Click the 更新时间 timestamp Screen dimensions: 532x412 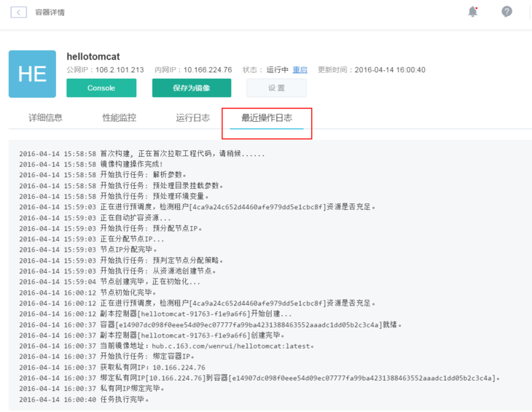389,70
